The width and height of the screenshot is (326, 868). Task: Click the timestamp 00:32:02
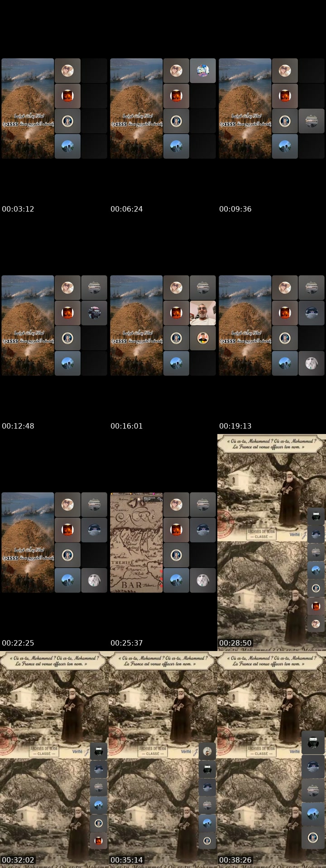[18, 860]
